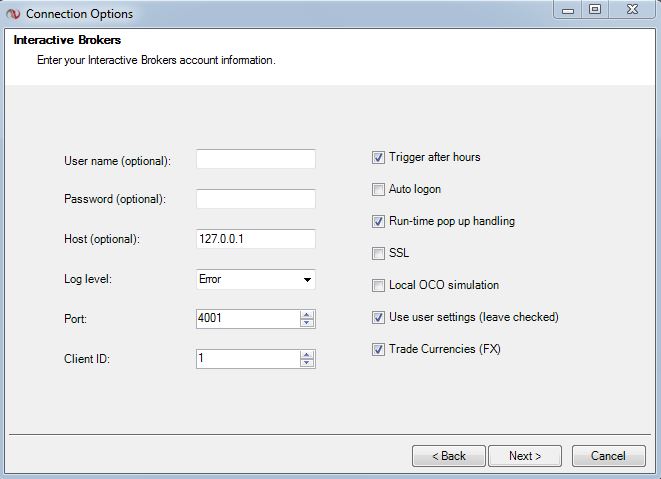The image size is (661, 479).
Task: Enable the SSL checkbox
Action: [x=378, y=253]
